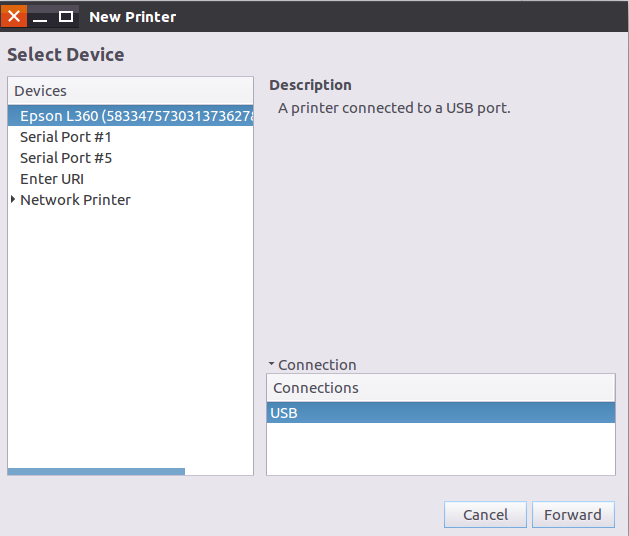Proceed with the Forward button
The width and height of the screenshot is (629, 536).
(x=573, y=515)
